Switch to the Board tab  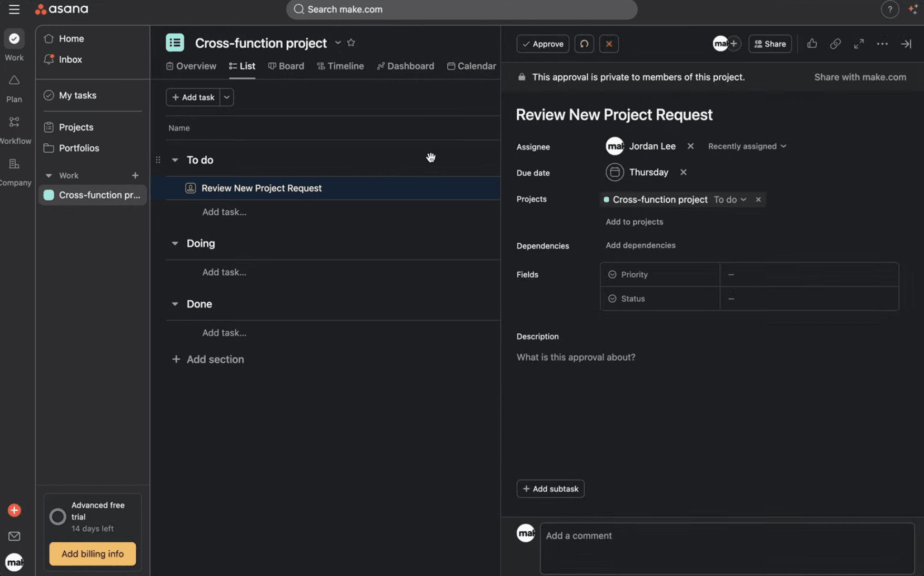(x=286, y=66)
